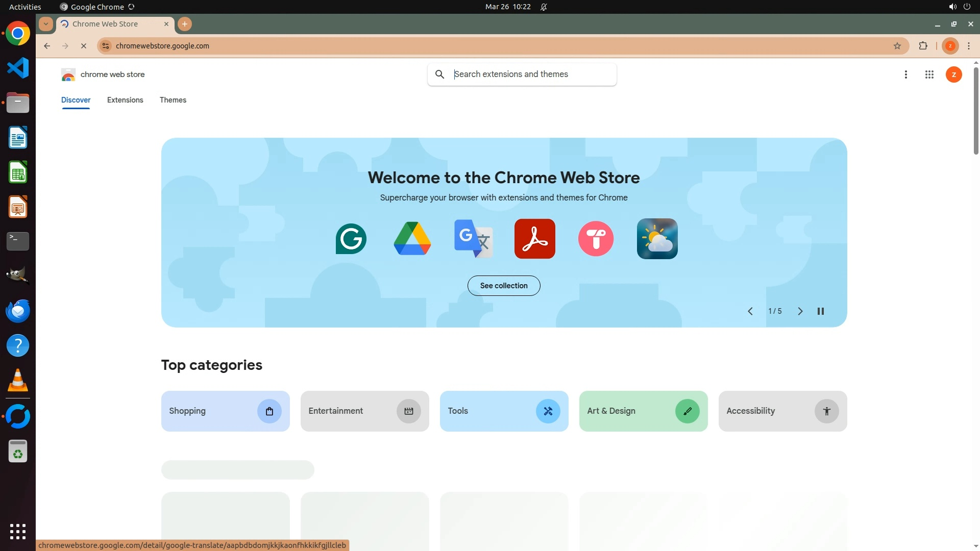Go to previous carousel slide
980x551 pixels.
pyautogui.click(x=750, y=311)
